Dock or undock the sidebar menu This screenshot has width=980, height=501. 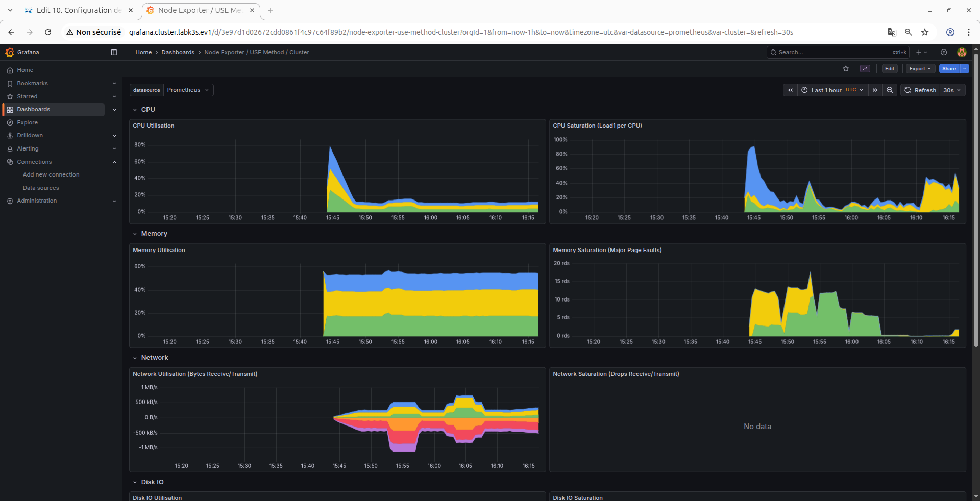click(114, 52)
